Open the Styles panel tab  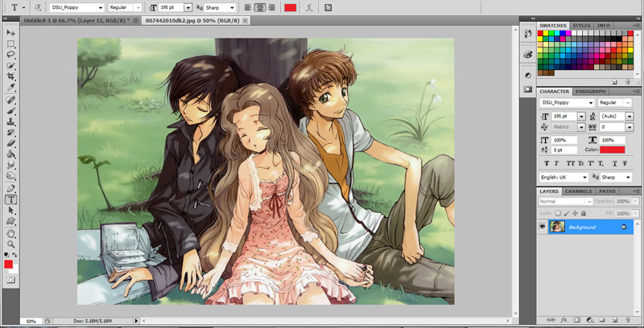coord(583,26)
